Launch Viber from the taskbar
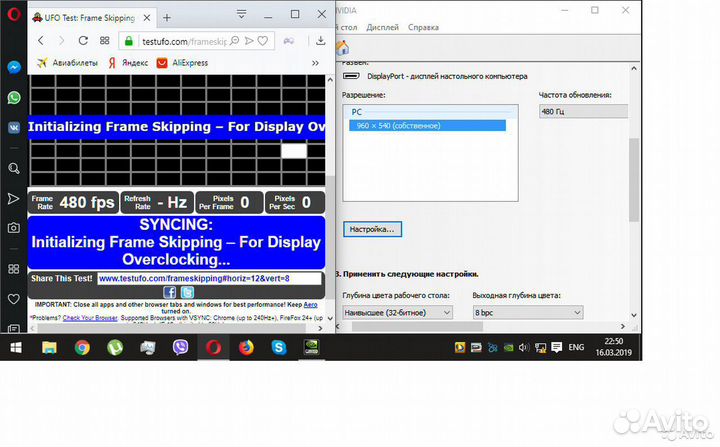Viewport: 720px width, 447px height. click(x=180, y=348)
